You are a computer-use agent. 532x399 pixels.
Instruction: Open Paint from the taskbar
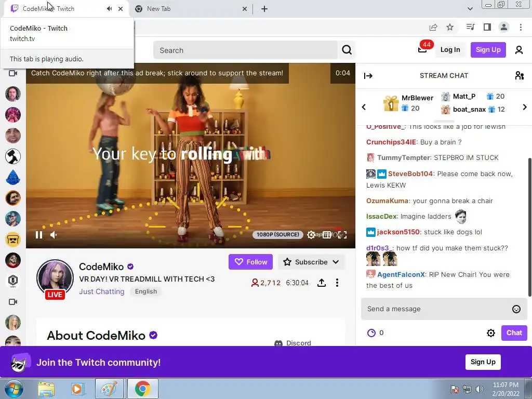[x=109, y=389]
